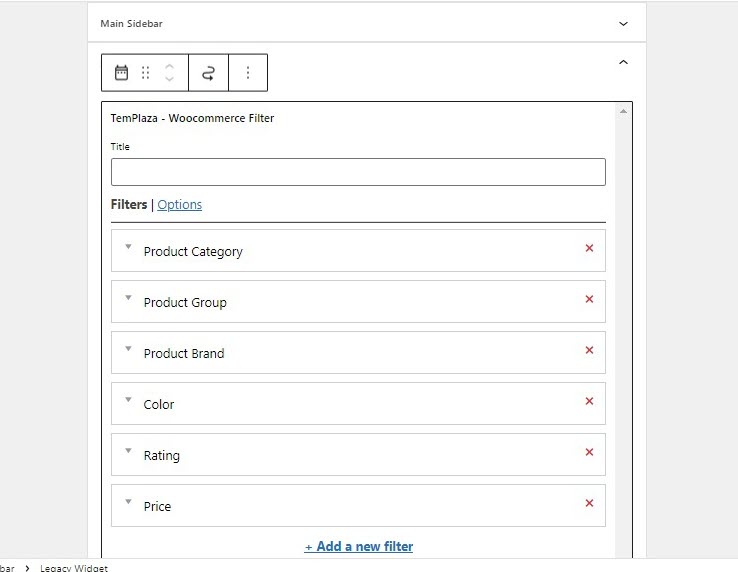Click the move to widget area icon
The height and width of the screenshot is (572, 738).
point(209,73)
